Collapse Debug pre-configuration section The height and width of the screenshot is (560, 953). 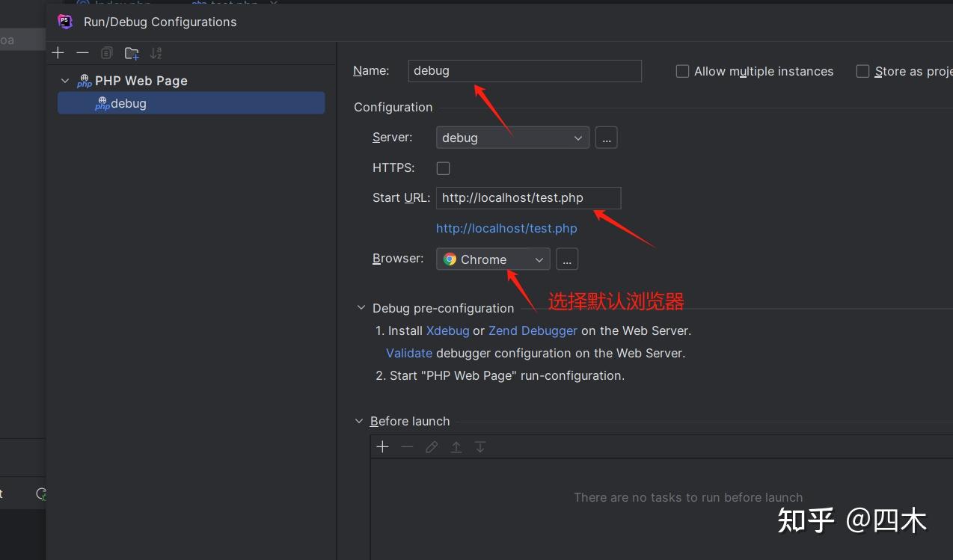(361, 308)
